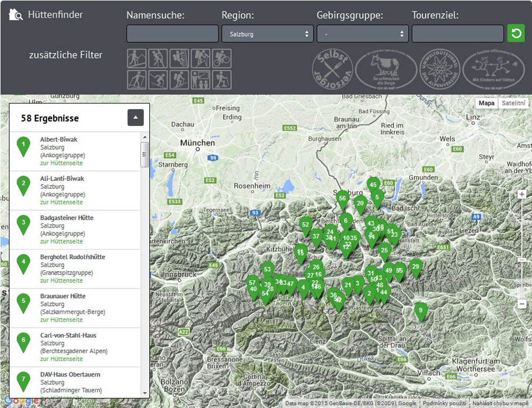
Task: Open 'zur Hüttenseite' link for Albert-Biwak
Action: click(x=61, y=163)
